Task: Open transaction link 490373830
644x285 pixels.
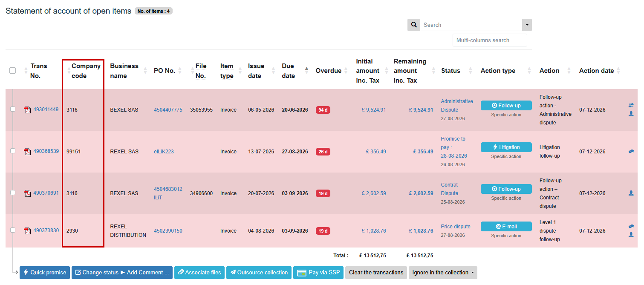Action: [46, 230]
